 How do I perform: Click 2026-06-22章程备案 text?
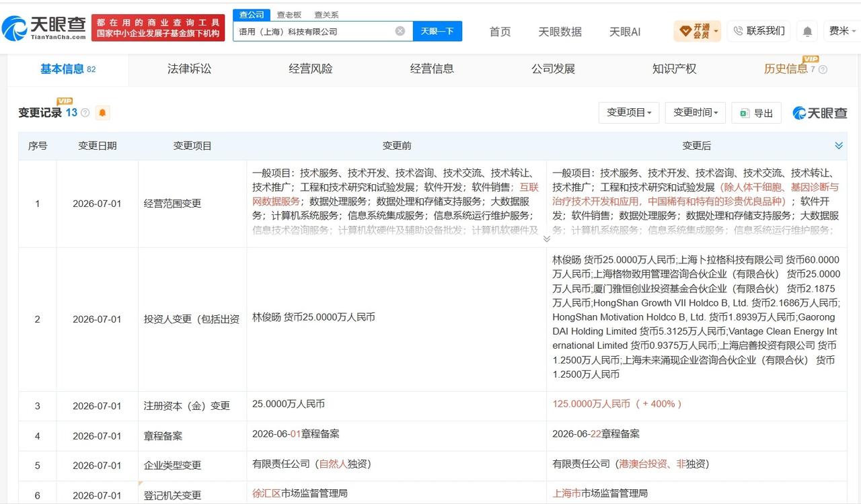tap(596, 434)
